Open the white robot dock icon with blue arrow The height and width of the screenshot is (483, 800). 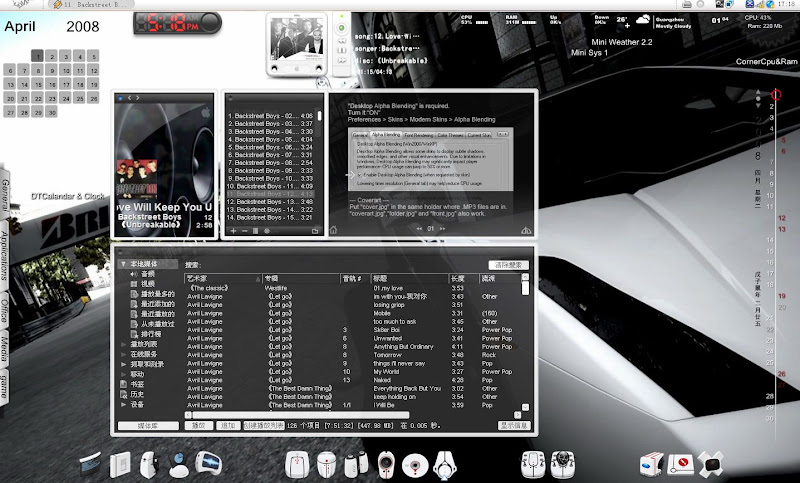444,465
